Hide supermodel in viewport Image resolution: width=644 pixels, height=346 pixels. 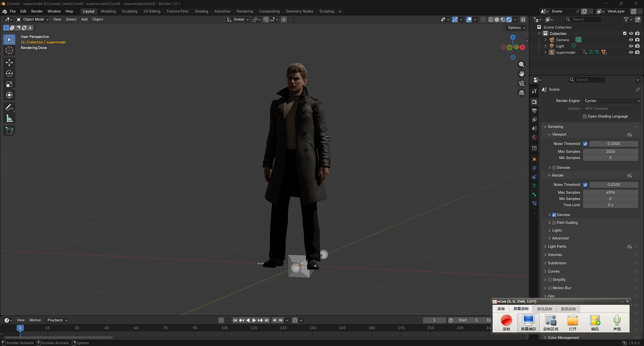[631, 52]
